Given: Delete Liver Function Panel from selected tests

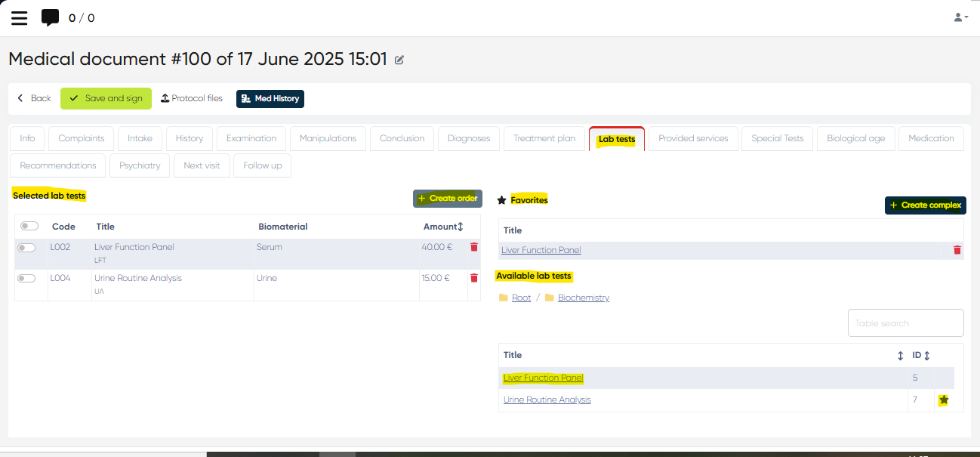Looking at the screenshot, I should (474, 247).
